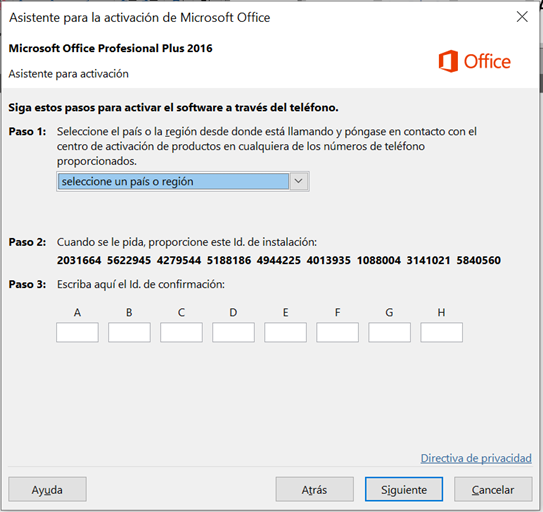The image size is (543, 512).
Task: Focus confirmation ID field B
Action: coord(129,332)
